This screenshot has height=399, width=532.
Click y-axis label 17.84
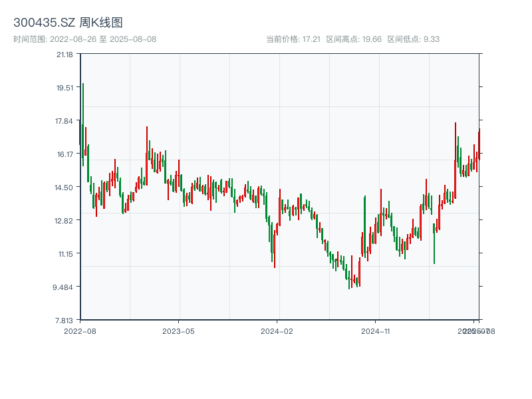click(x=64, y=121)
